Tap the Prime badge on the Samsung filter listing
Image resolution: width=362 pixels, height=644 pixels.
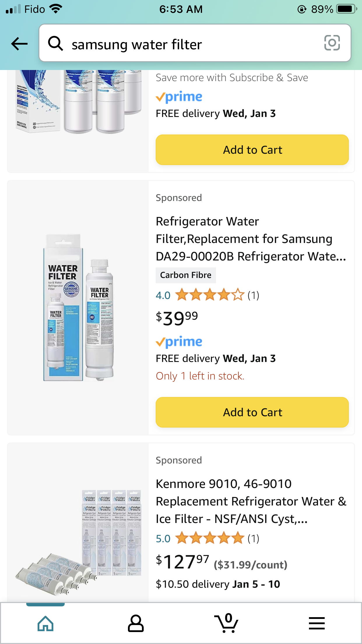tap(179, 341)
